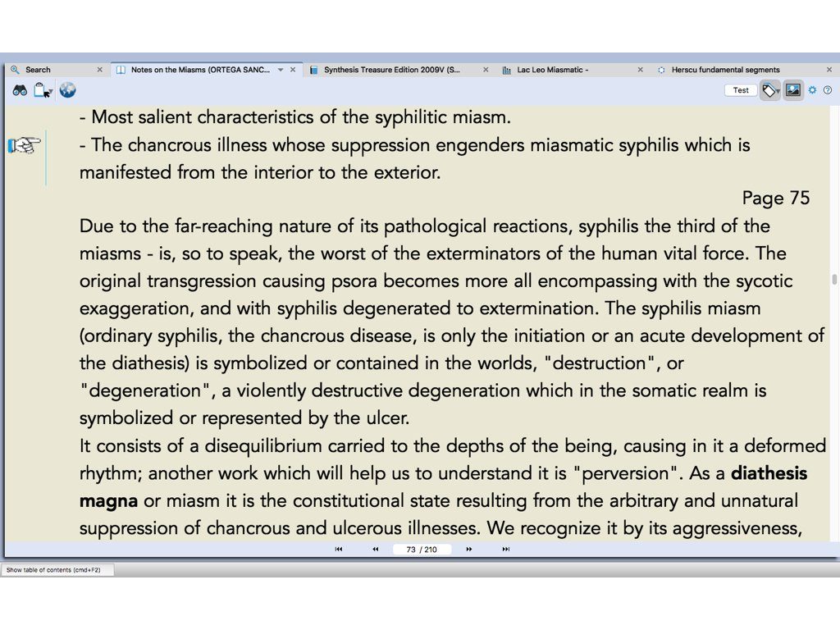
Task: Click the globe icon in toolbar
Action: 67,90
